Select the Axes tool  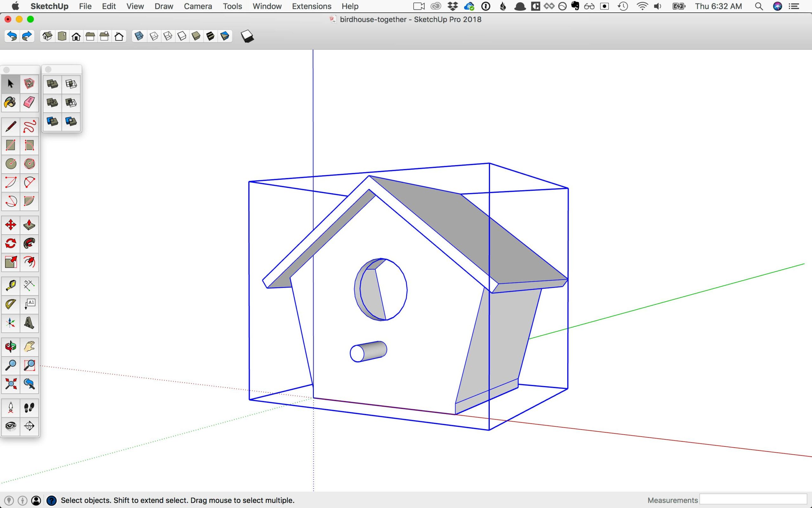(x=10, y=323)
